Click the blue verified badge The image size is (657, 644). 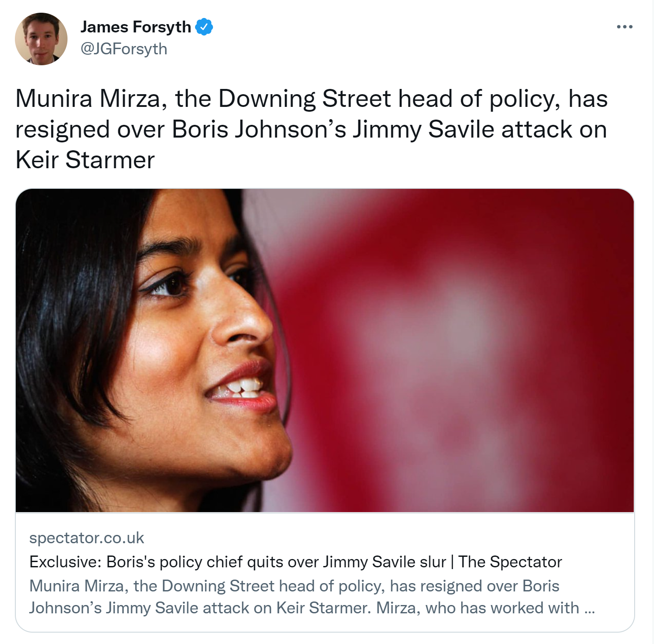pyautogui.click(x=204, y=27)
